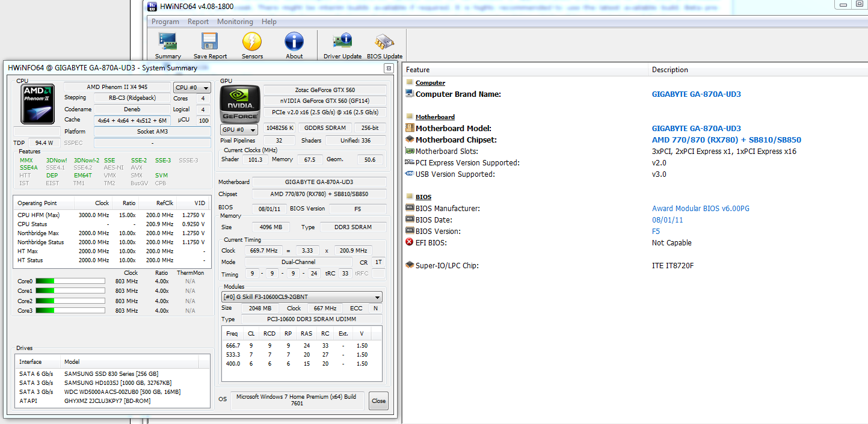Click the Zotac GeForce GTX 560 field
Screen dimensions: 868x424
pyautogui.click(x=325, y=90)
